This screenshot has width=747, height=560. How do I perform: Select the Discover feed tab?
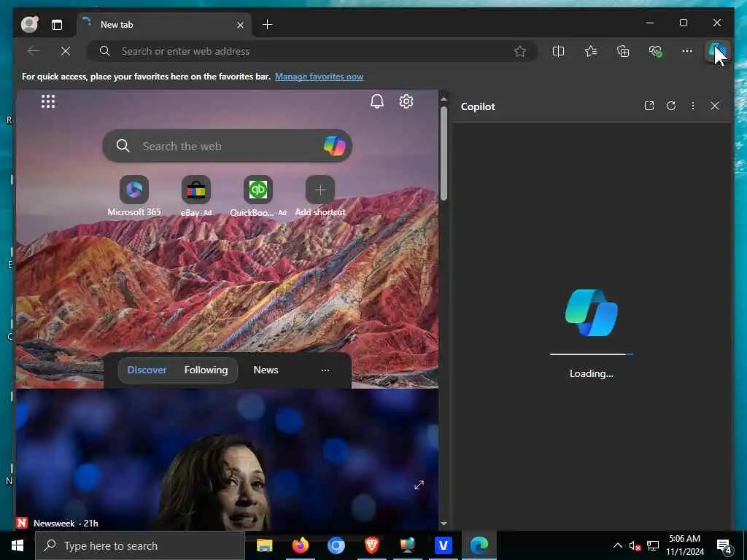[147, 370]
